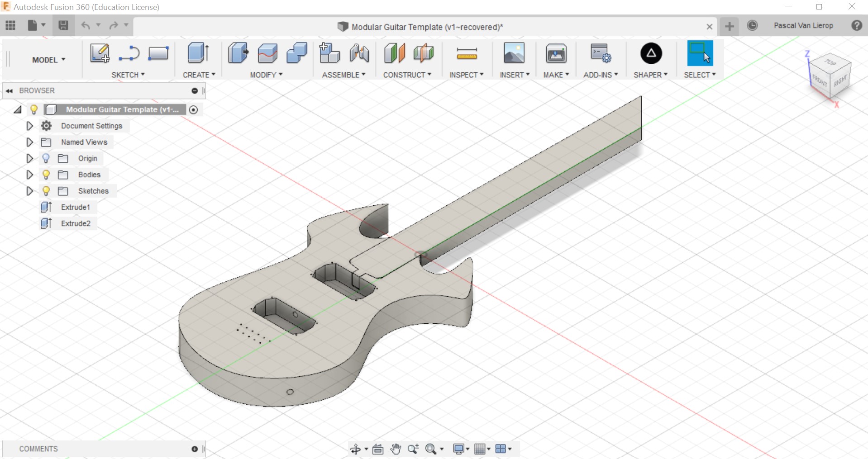Viewport: 868px width, 459px height.
Task: Click the Pan hand tool
Action: point(396,449)
